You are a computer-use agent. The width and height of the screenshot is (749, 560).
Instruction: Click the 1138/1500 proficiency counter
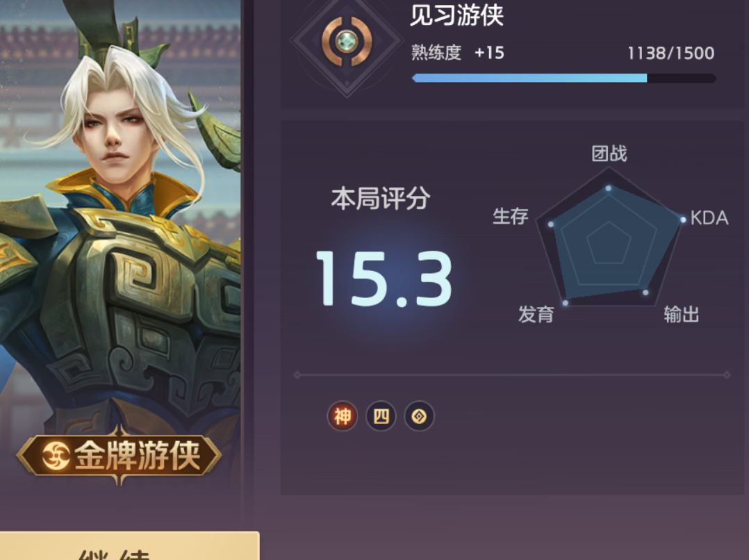pyautogui.click(x=670, y=53)
